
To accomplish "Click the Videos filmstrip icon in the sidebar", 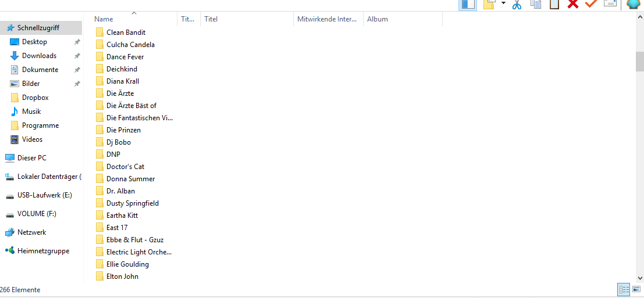I will [x=15, y=139].
